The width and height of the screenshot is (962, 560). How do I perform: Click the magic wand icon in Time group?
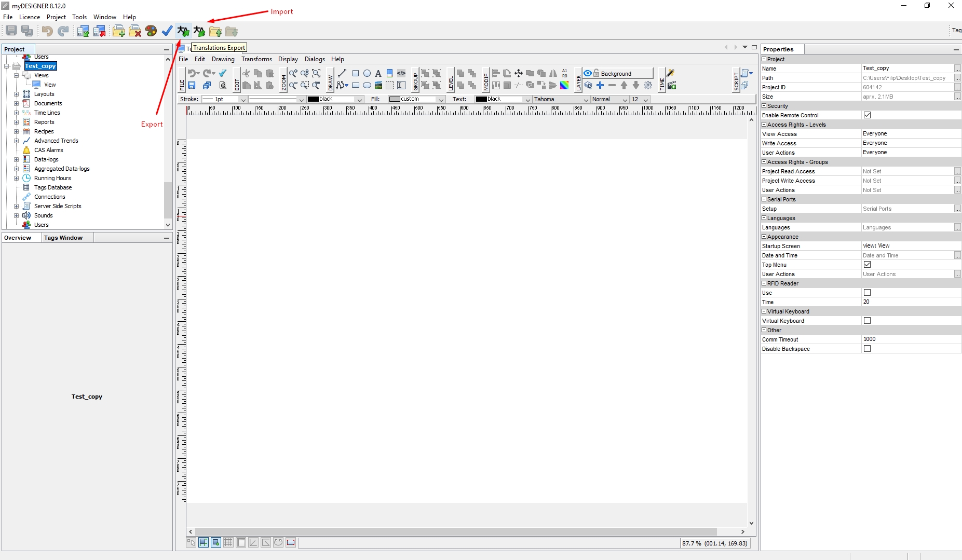pos(671,73)
